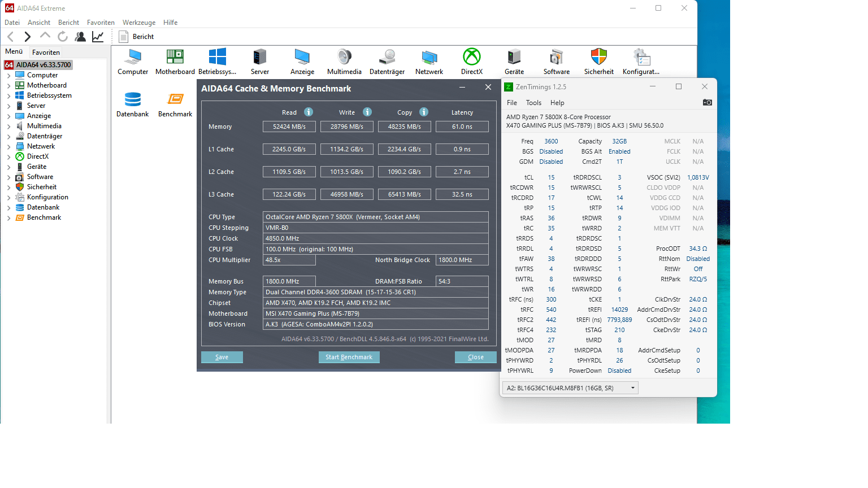
Task: Open ZenTimings Help menu
Action: [x=557, y=103]
